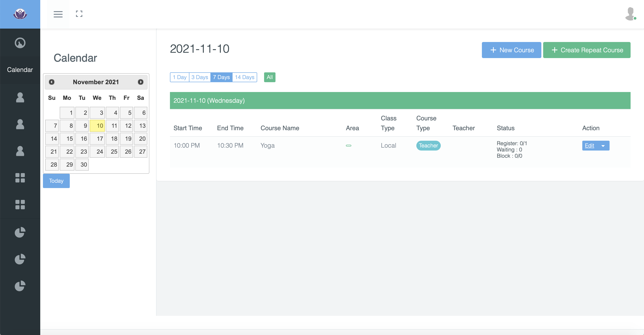644x335 pixels.
Task: Click the Edit link for Yoga course
Action: (589, 146)
